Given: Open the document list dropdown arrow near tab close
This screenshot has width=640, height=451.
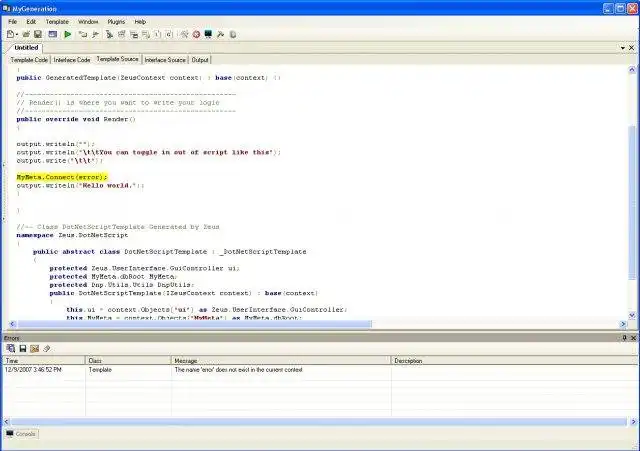Looking at the screenshot, I should click(623, 48).
